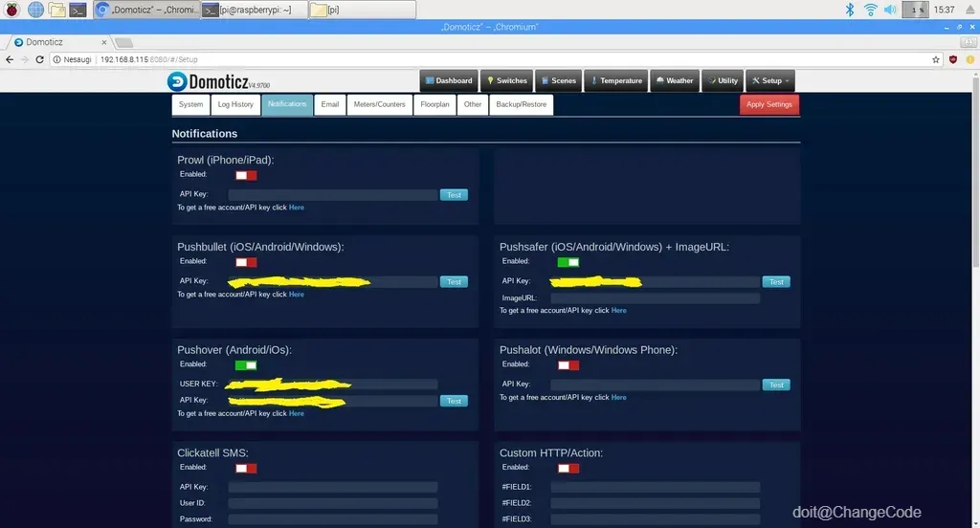
Task: Open the Floorplan tab
Action: pos(434,105)
